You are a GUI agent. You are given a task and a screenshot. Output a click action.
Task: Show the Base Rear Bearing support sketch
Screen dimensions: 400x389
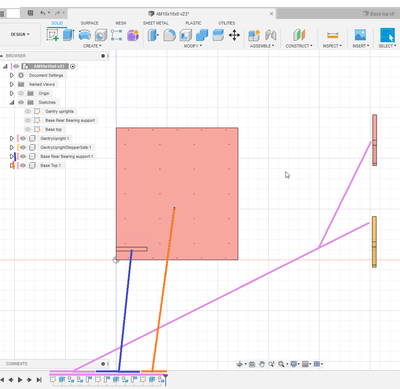click(28, 120)
